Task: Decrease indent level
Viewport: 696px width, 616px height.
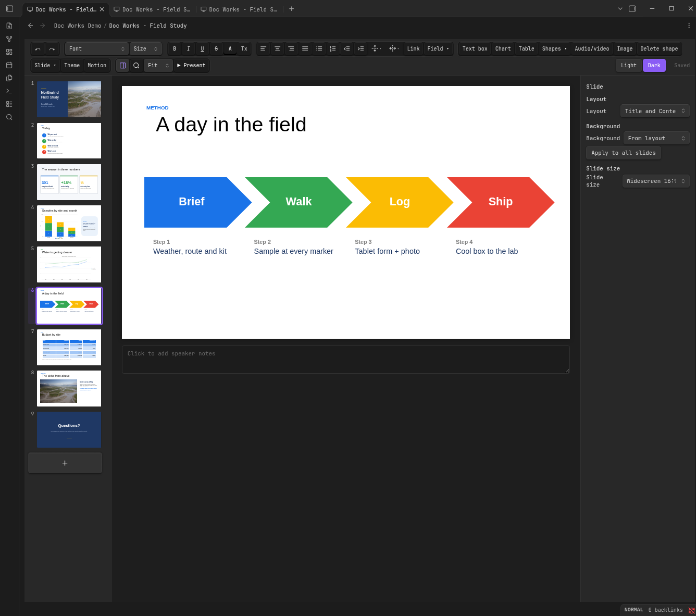Action: tap(347, 49)
